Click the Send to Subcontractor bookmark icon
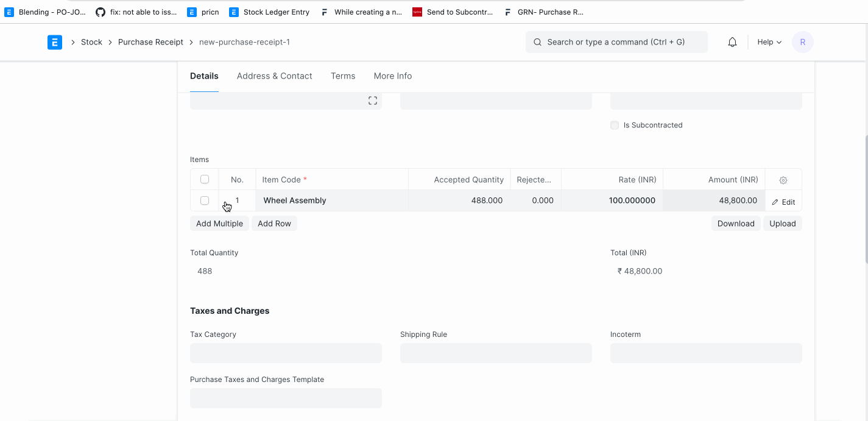The height and width of the screenshot is (421, 868). click(x=417, y=12)
